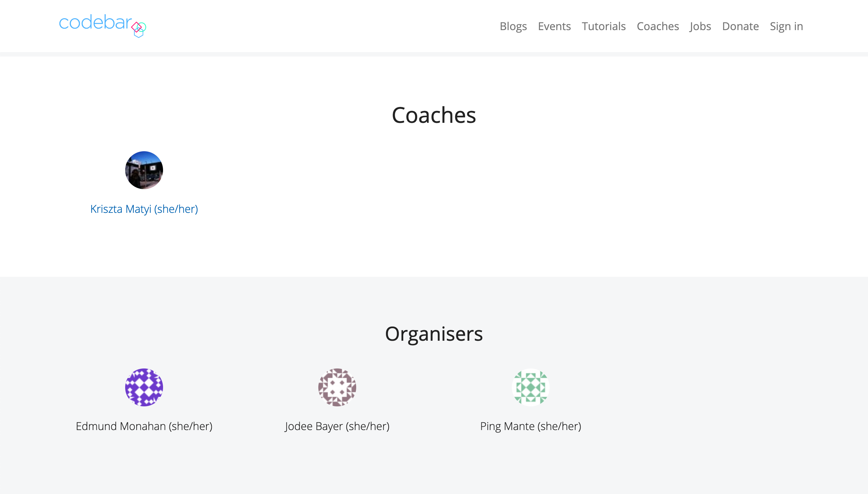
Task: Click Kriszta Matyi's photo avatar
Action: point(144,170)
